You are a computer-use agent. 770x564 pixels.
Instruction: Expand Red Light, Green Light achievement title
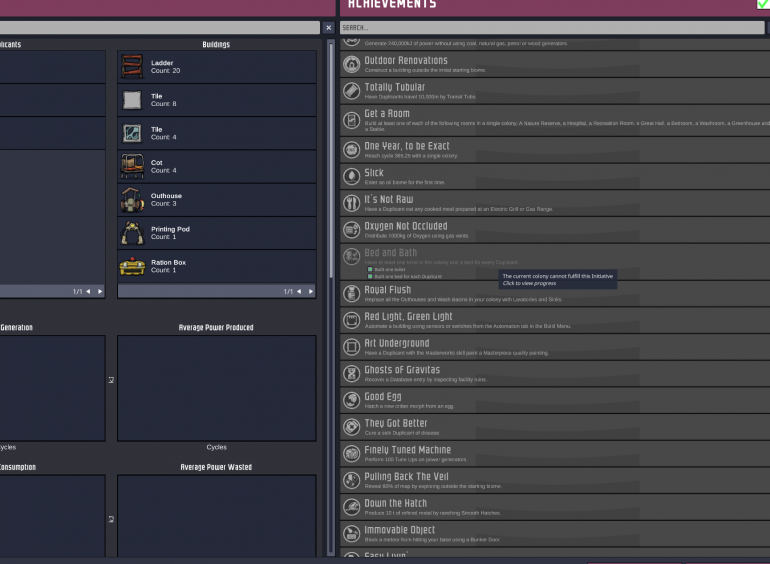pyautogui.click(x=408, y=317)
